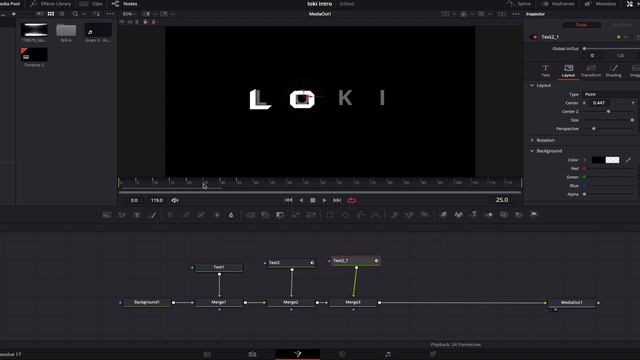Collapse the Layout section
This screenshot has height=360, width=640.
(x=532, y=85)
